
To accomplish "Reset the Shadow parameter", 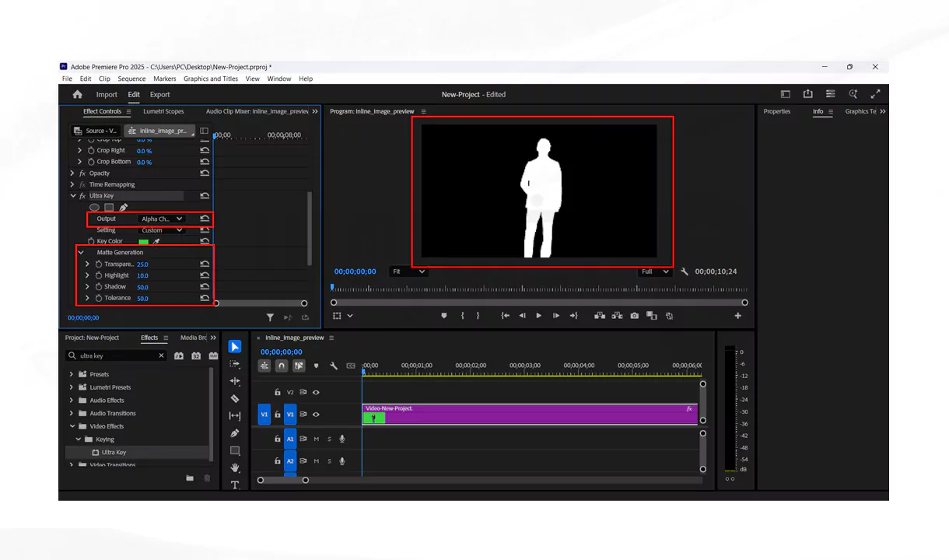I will [x=205, y=287].
